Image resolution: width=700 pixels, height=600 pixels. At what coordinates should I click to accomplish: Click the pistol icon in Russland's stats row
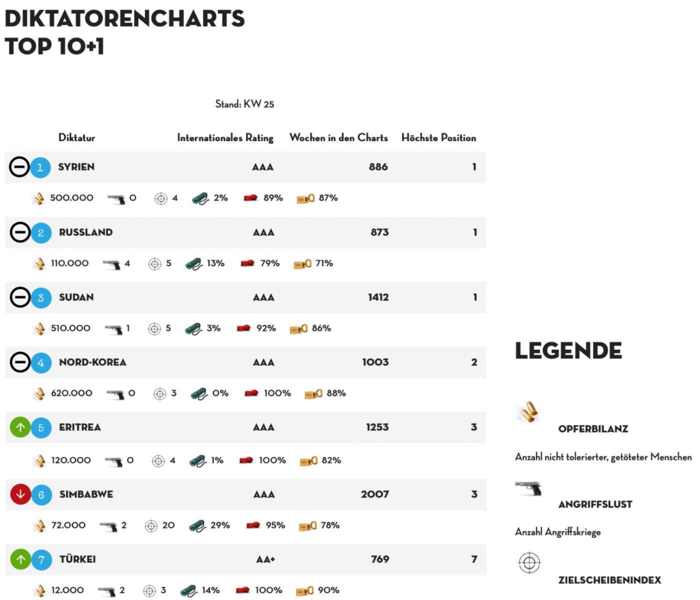pyautogui.click(x=111, y=264)
